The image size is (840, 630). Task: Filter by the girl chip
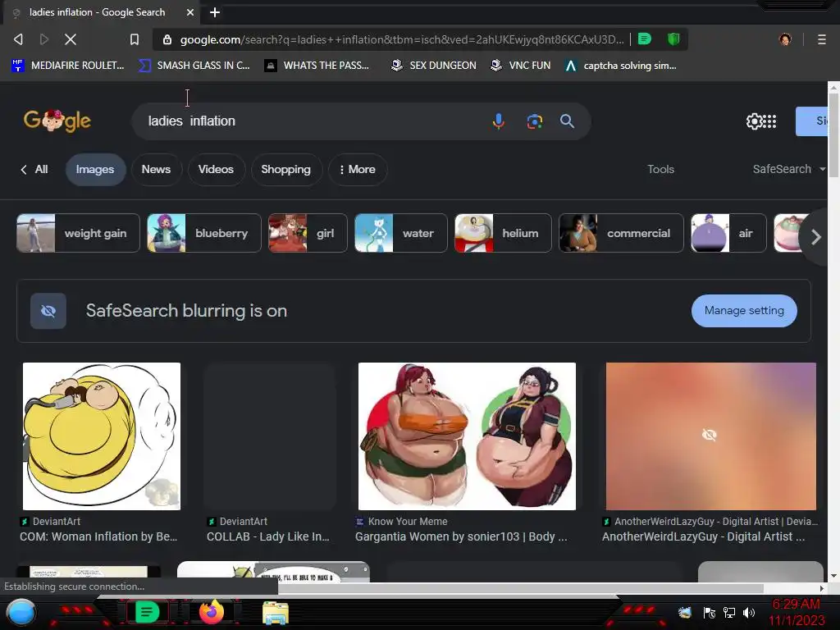tap(308, 233)
